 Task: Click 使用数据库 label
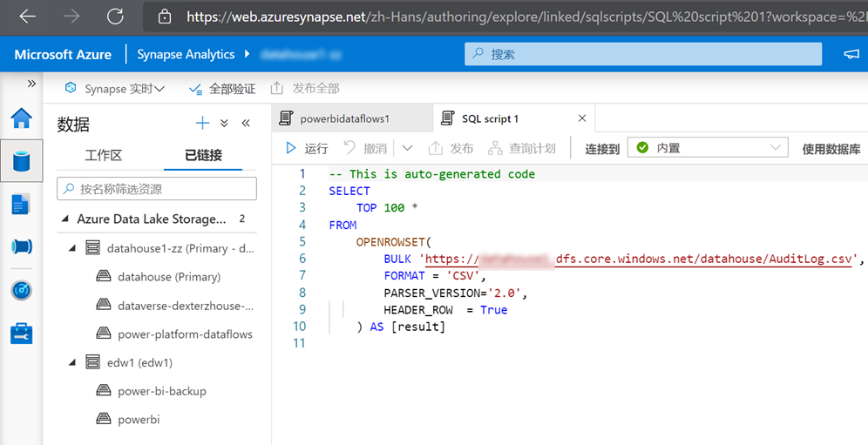coord(831,149)
